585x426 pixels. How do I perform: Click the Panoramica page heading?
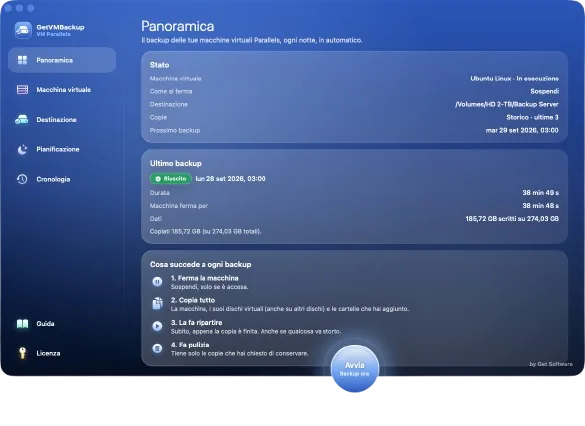click(178, 26)
